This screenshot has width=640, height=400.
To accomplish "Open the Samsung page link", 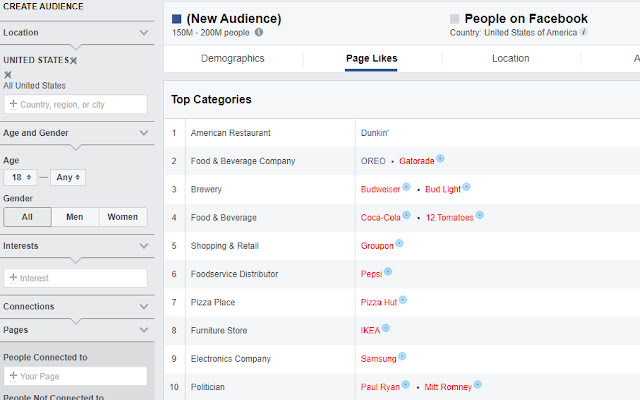I will coord(378,359).
